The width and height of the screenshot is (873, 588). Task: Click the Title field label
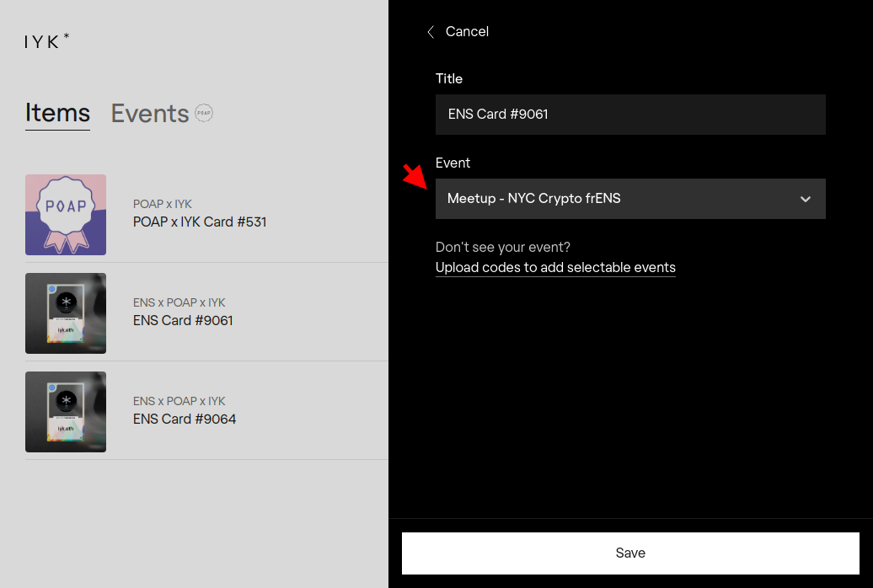(449, 78)
